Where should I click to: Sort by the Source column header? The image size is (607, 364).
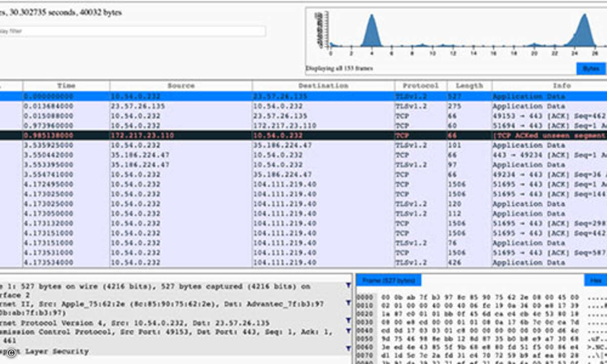click(x=181, y=86)
